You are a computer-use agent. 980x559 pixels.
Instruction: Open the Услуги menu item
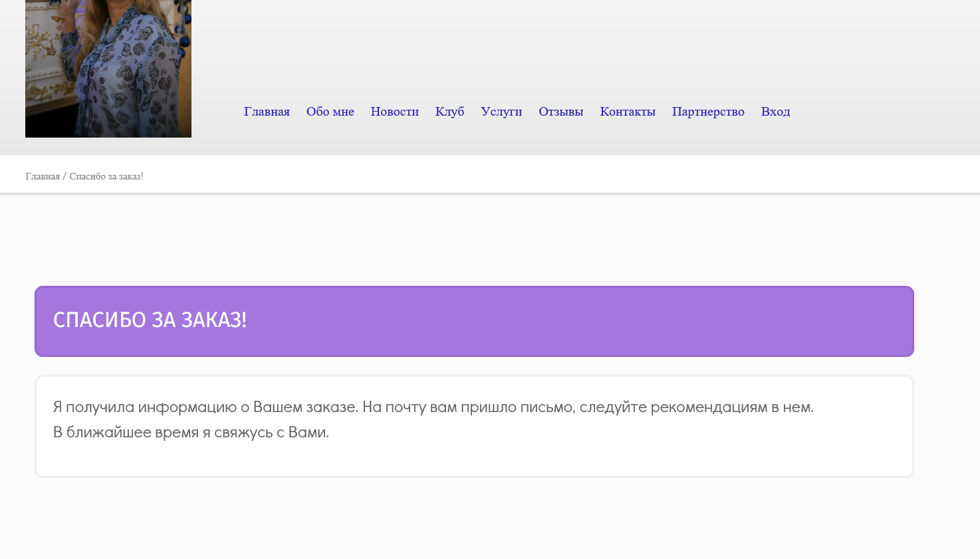point(501,112)
